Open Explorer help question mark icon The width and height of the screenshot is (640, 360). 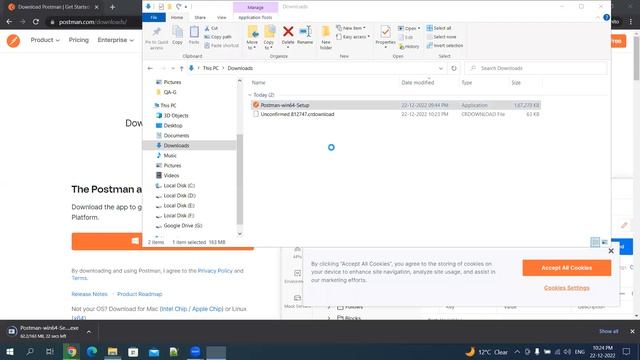tap(607, 18)
